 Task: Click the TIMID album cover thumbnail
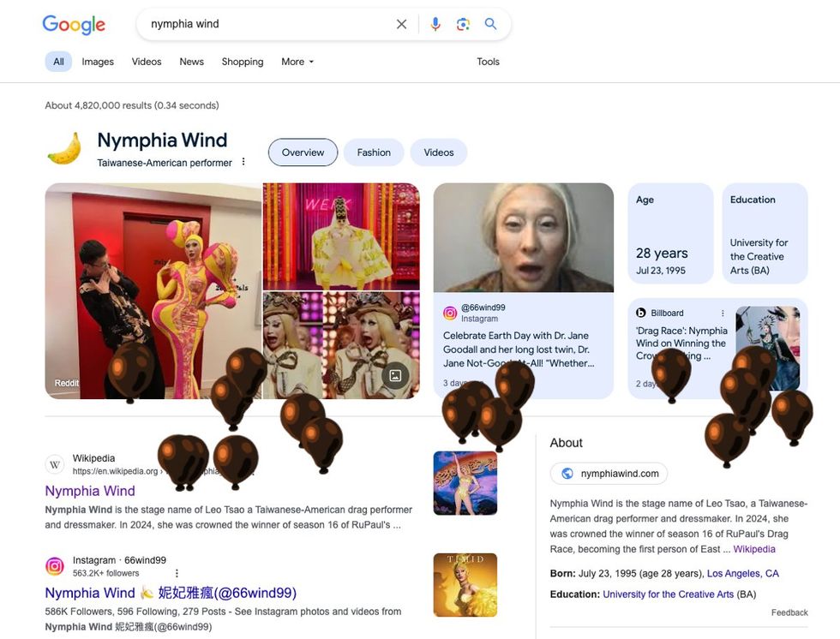(465, 584)
